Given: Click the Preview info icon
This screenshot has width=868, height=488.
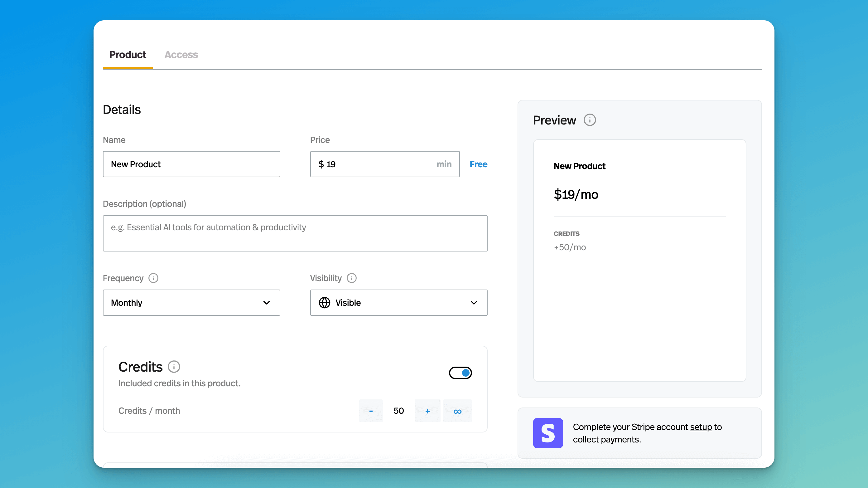Looking at the screenshot, I should click(590, 120).
